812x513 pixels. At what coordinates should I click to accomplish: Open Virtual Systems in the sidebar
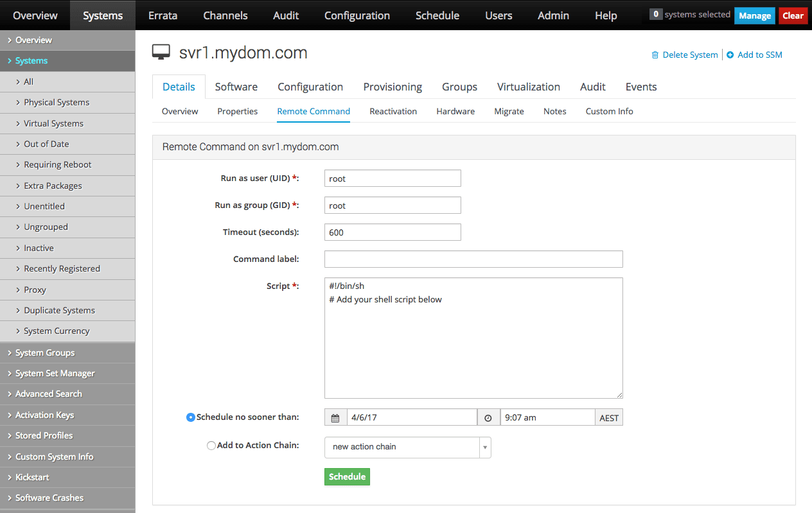pyautogui.click(x=67, y=123)
